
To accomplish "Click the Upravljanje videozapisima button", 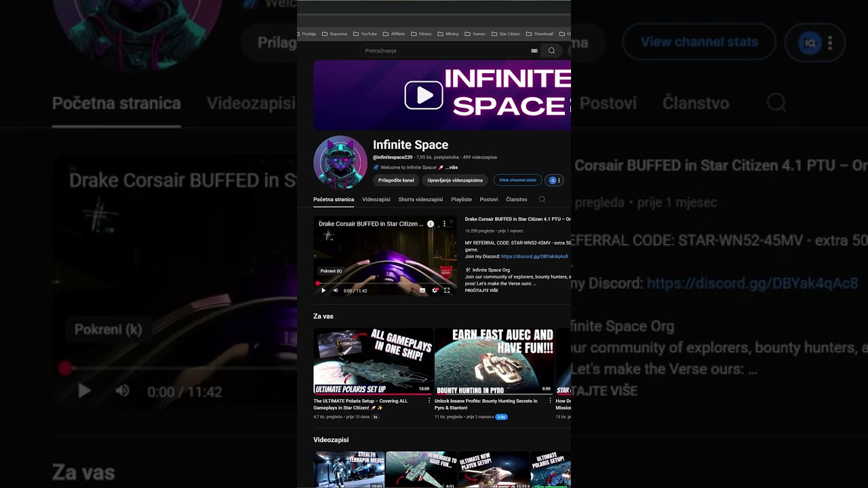I will pos(455,180).
